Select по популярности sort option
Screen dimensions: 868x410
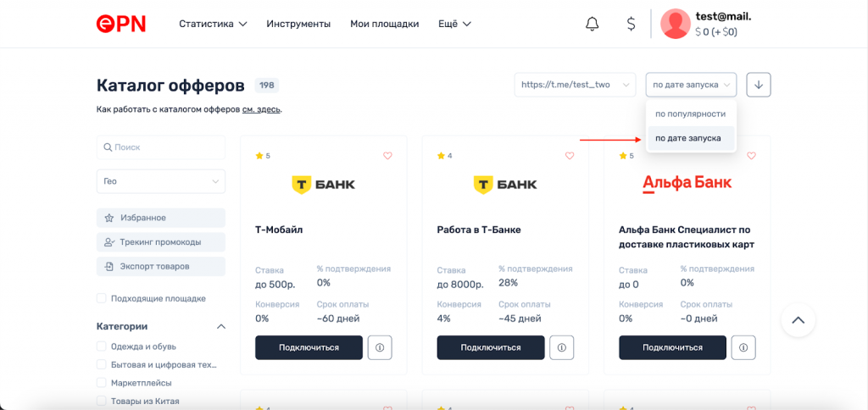point(690,114)
